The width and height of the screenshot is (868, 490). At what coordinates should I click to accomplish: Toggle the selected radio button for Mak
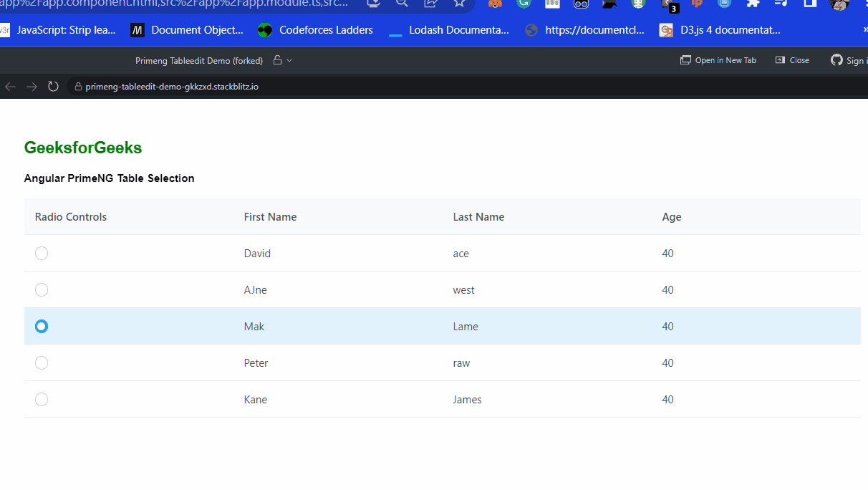[42, 326]
